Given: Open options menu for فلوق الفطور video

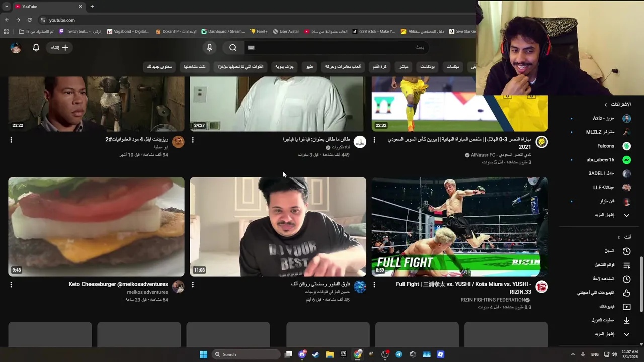Looking at the screenshot, I should pos(193,285).
